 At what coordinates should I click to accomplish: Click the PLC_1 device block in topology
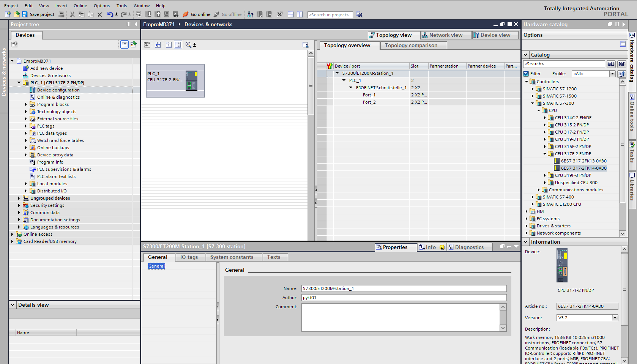coord(175,80)
